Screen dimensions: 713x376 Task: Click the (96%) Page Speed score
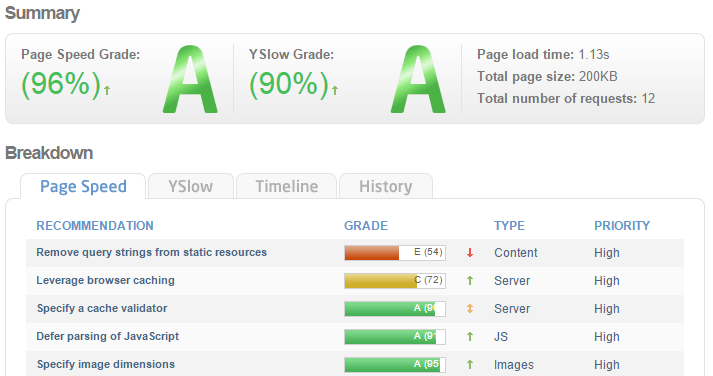tap(61, 84)
